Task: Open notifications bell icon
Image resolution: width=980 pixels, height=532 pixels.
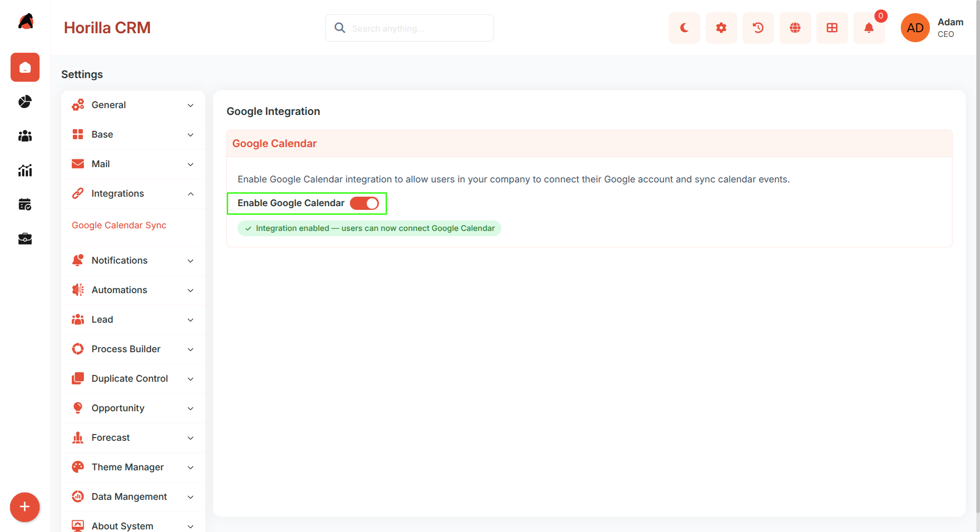Action: [869, 28]
